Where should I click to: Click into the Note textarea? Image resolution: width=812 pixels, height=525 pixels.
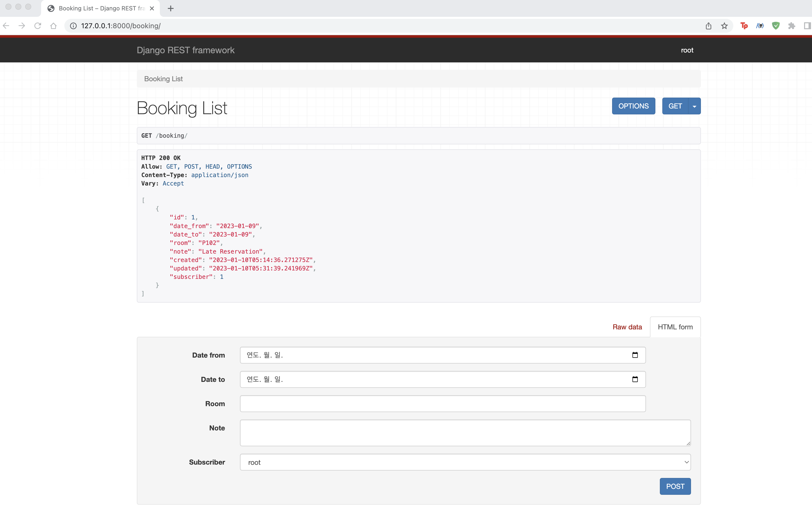465,433
